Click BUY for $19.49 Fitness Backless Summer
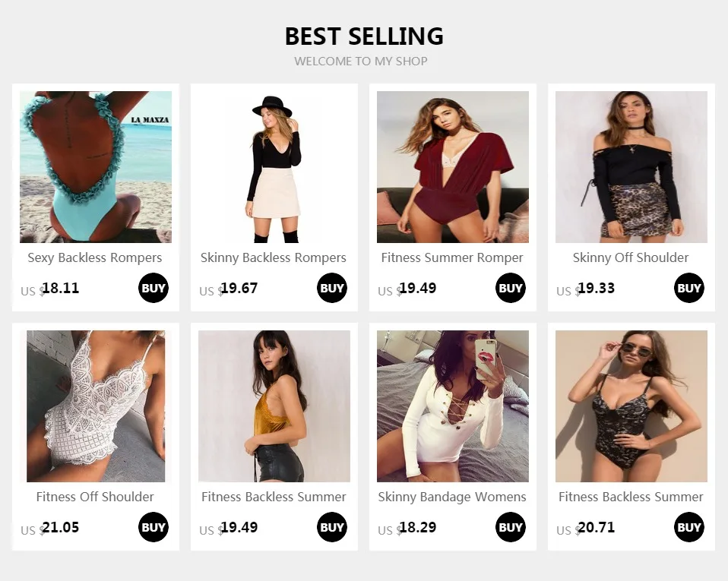Viewport: 728px width, 581px height. click(332, 527)
